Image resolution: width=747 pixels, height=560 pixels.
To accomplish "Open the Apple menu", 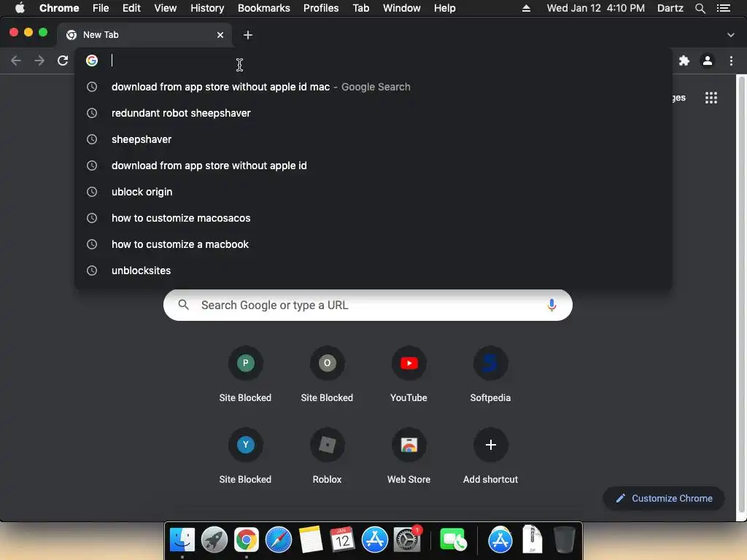I will point(20,8).
